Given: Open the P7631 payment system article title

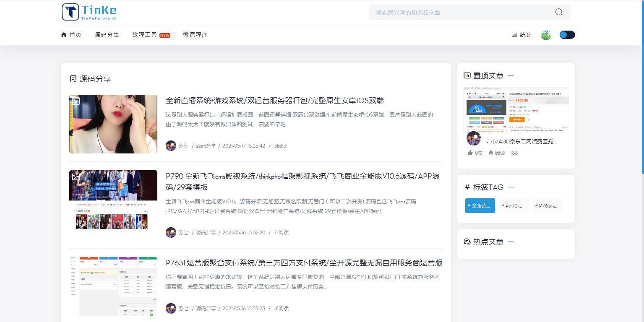Looking at the screenshot, I should [303, 264].
